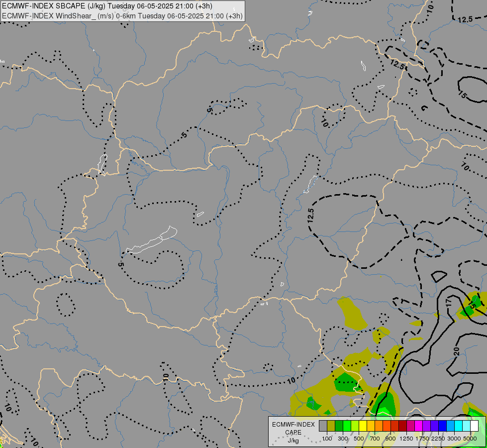This screenshot has height=448, width=487.
Task: Click the 1750 legend scale value
Action: click(422, 439)
